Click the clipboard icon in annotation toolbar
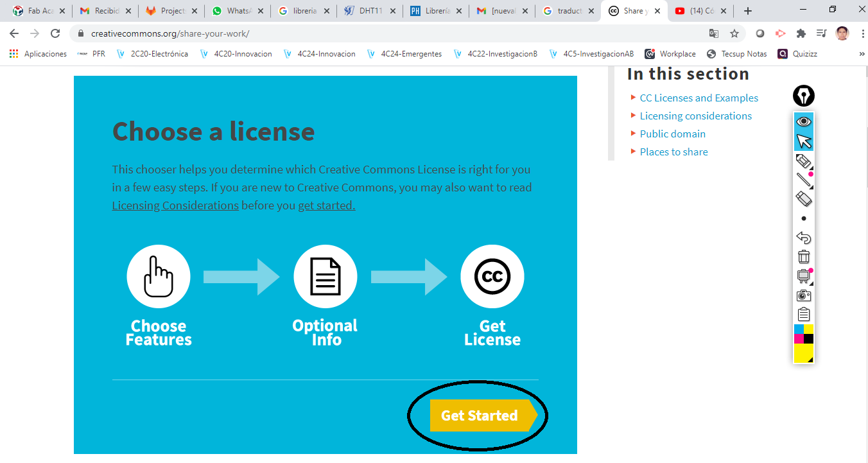 tap(804, 314)
